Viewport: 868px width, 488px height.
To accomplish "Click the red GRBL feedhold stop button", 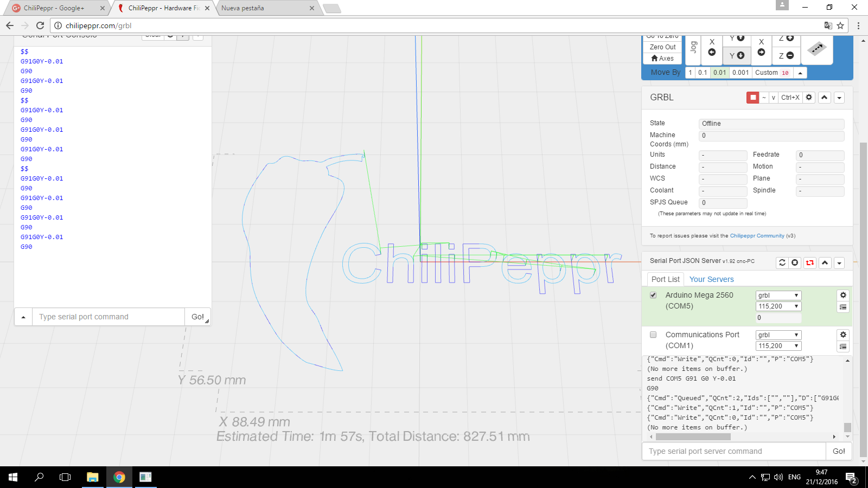I will 752,98.
